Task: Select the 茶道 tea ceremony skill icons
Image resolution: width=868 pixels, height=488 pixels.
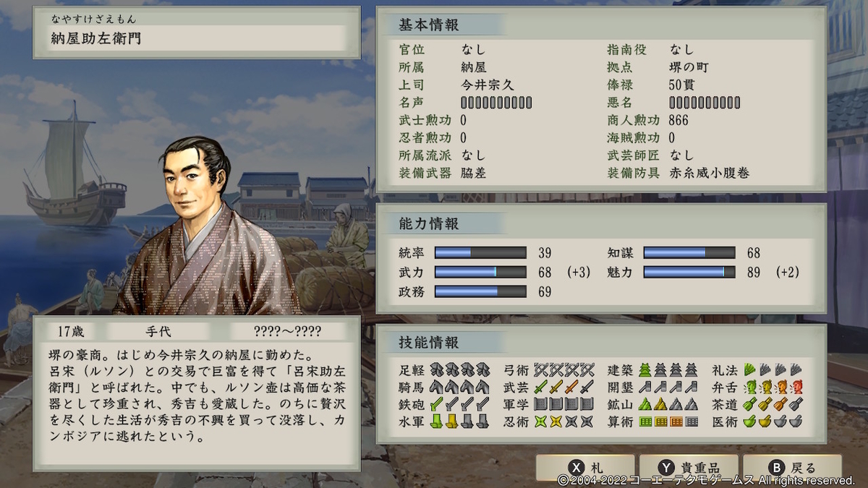Action: [x=773, y=403]
